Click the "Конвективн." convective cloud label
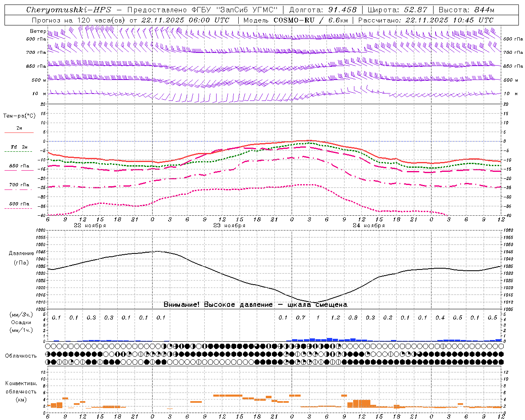This screenshot has height=420, width=525. click(21, 383)
